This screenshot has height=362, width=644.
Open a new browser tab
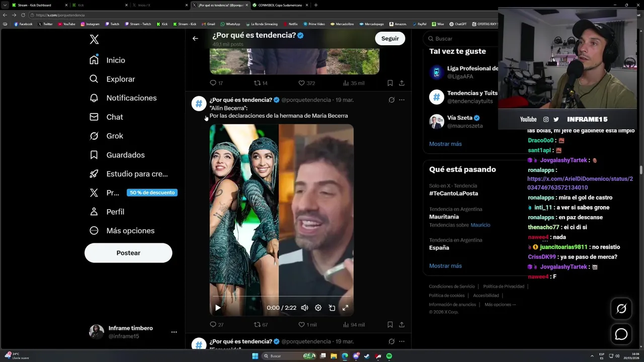click(316, 5)
